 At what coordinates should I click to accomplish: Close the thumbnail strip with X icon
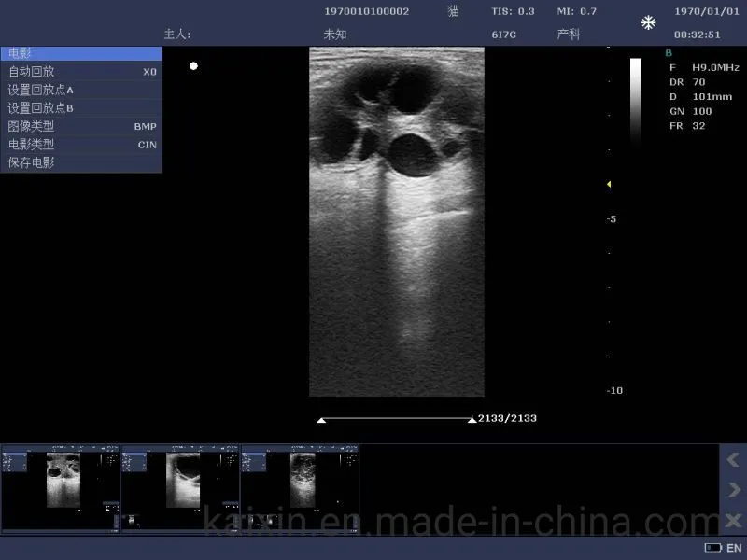(733, 520)
